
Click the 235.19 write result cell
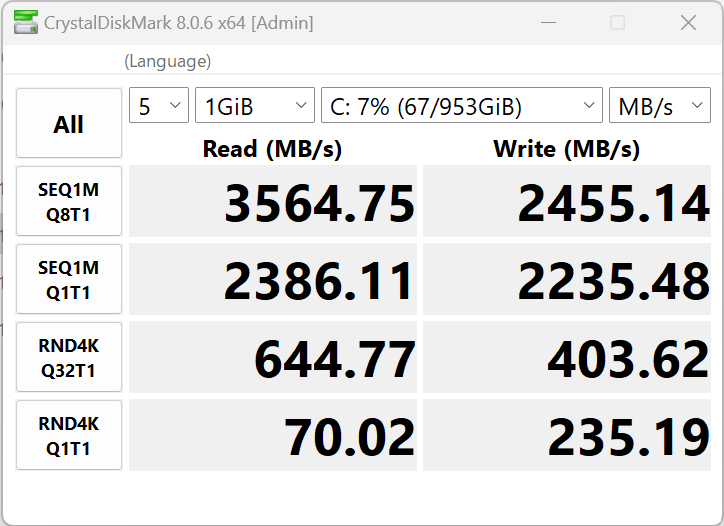click(x=567, y=435)
